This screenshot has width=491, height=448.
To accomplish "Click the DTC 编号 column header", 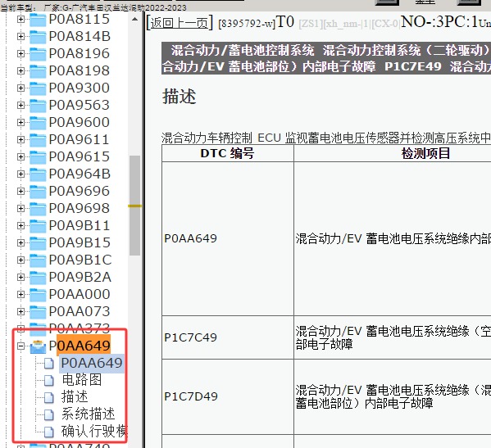I will 228,154.
